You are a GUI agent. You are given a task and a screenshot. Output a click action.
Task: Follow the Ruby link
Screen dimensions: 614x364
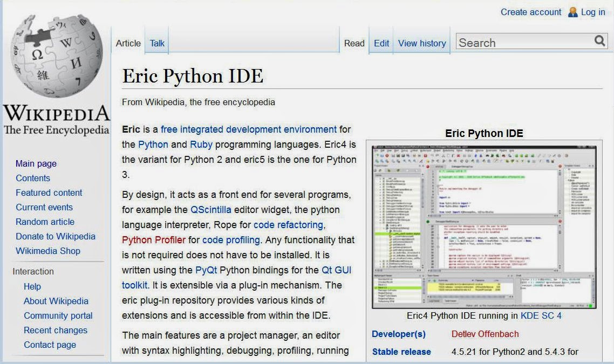[x=201, y=145]
